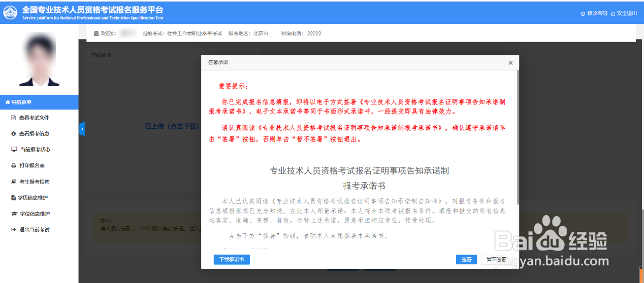Click the home icon in 导航菜单 header
The width and height of the screenshot is (644, 283).
point(8,102)
